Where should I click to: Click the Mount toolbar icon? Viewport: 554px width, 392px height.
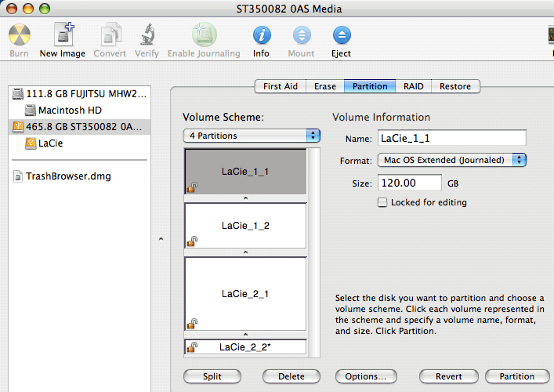pos(302,40)
